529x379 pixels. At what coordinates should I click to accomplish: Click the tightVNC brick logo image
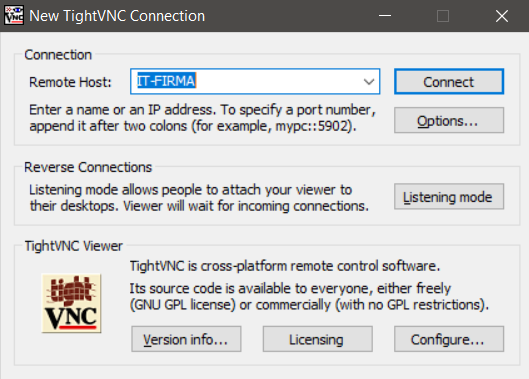(x=71, y=303)
